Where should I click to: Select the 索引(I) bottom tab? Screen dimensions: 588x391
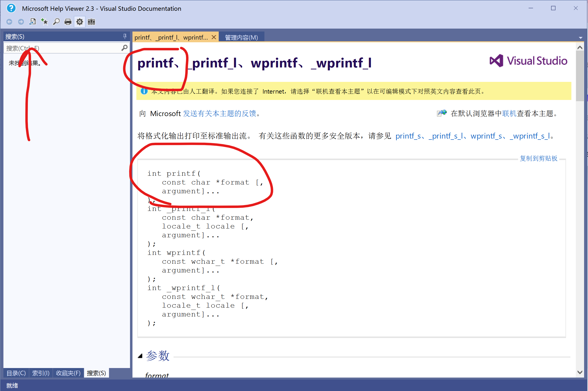[41, 373]
